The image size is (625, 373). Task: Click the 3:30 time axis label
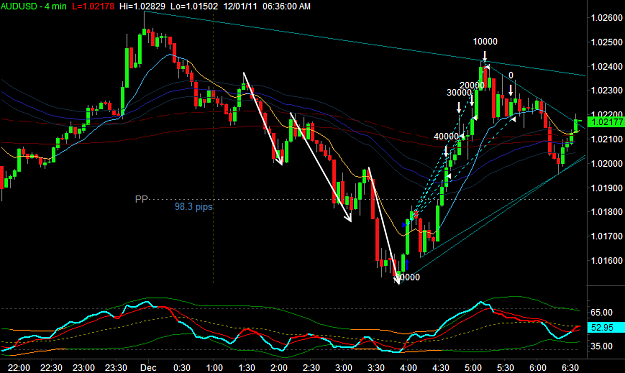coord(376,367)
